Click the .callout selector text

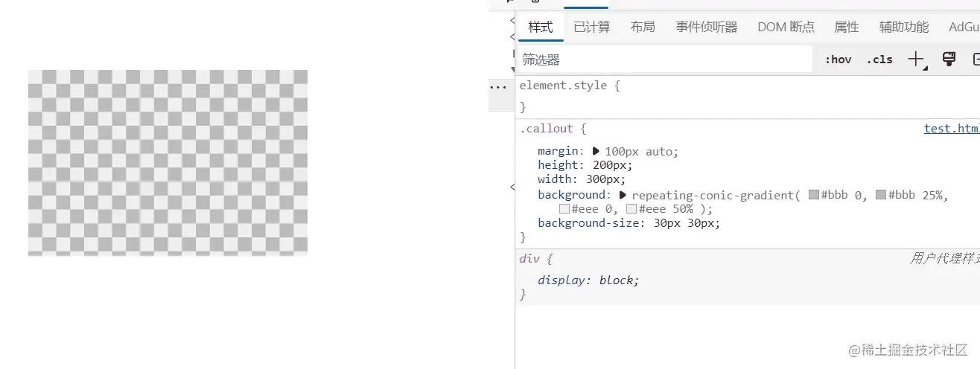click(548, 129)
